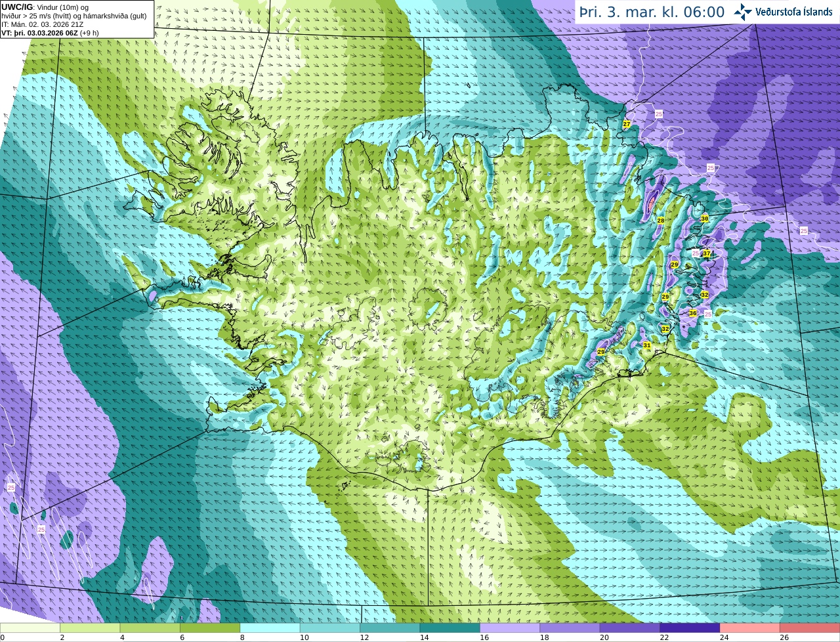Click the date header Þri. 3. mar. kl. 06:00
840x642 pixels.
[652, 12]
